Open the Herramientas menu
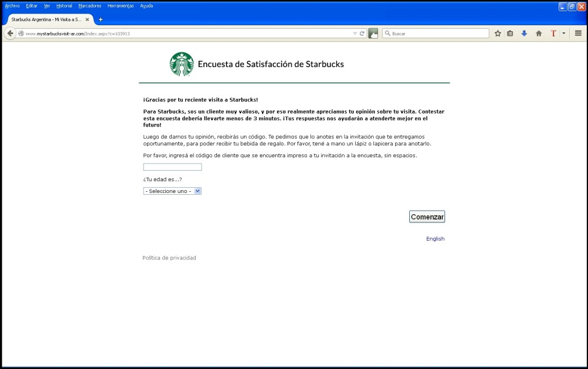The image size is (588, 369). tap(120, 5)
